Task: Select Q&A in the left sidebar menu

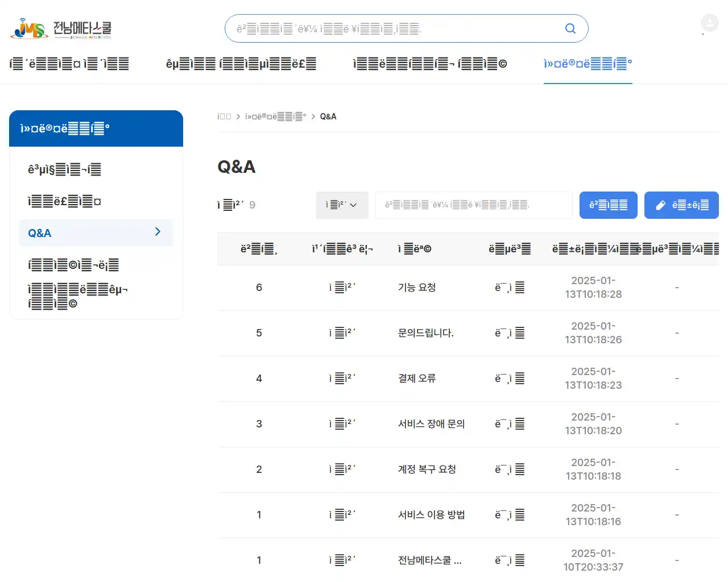Action: (x=96, y=233)
